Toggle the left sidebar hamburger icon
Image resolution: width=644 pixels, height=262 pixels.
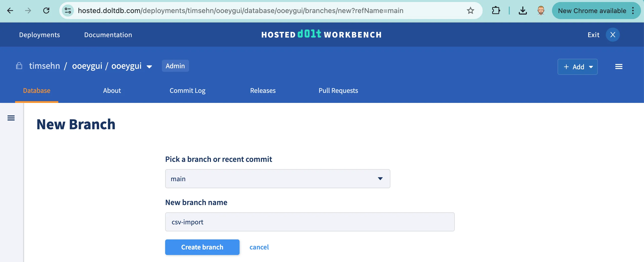[x=11, y=117]
